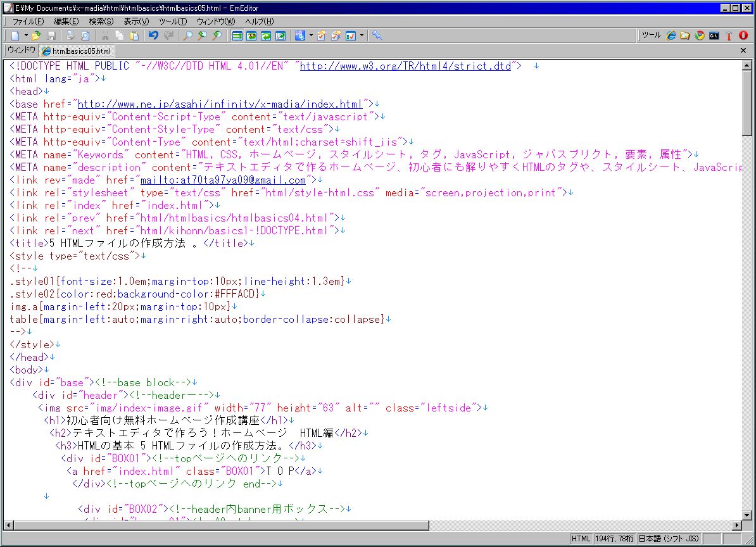This screenshot has height=547, width=756.
Task: Open the ヘルプ(H) menu
Action: click(x=259, y=21)
